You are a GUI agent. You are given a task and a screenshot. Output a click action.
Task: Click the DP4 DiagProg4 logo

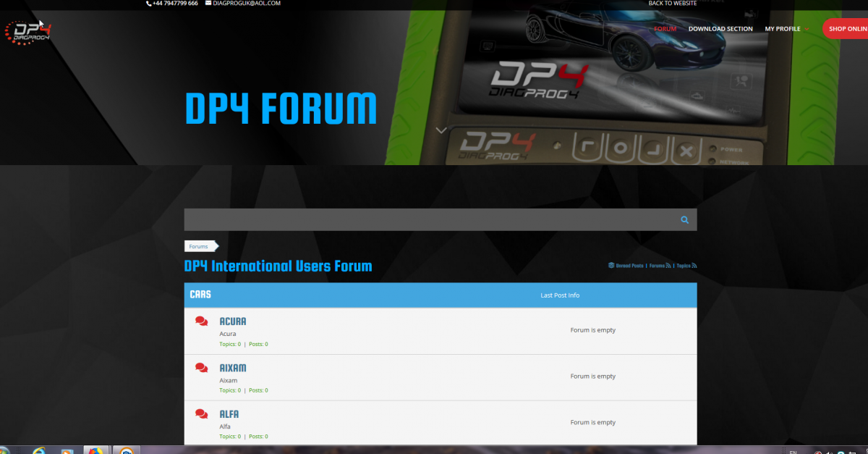click(27, 32)
